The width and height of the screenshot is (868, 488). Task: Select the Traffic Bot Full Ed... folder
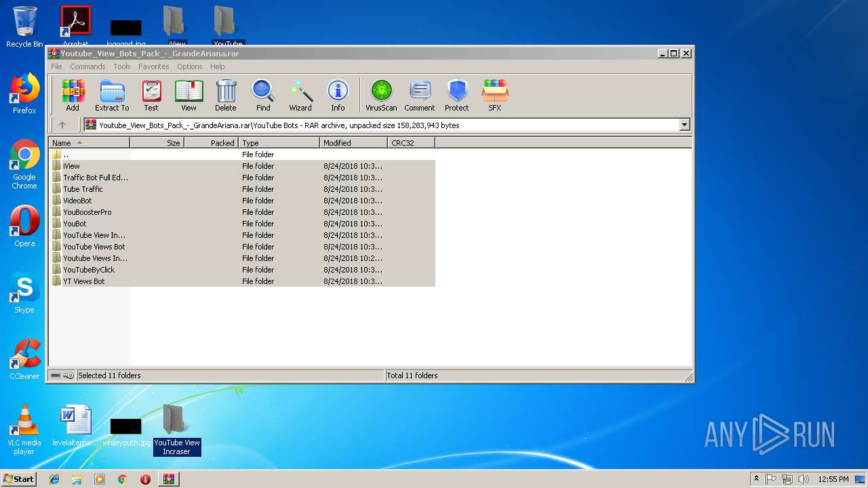coord(242,178)
